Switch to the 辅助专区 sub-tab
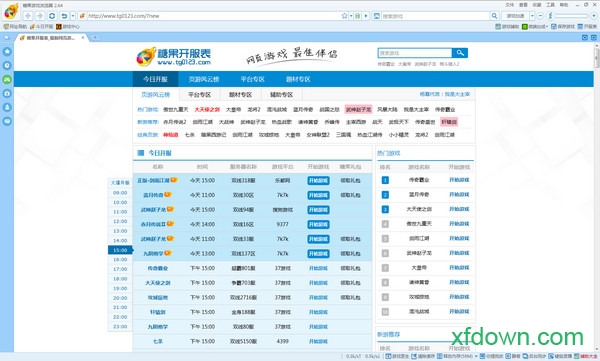600x361 pixels. [281, 95]
